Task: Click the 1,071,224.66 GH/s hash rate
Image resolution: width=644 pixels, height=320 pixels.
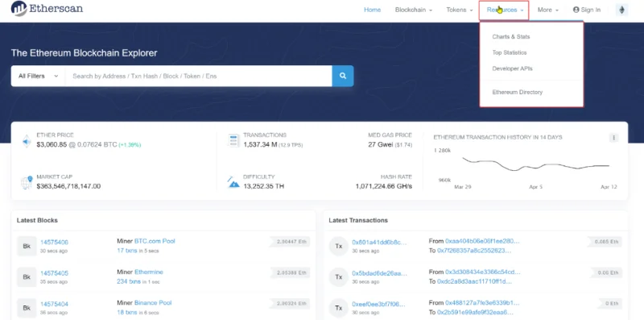Action: [384, 186]
